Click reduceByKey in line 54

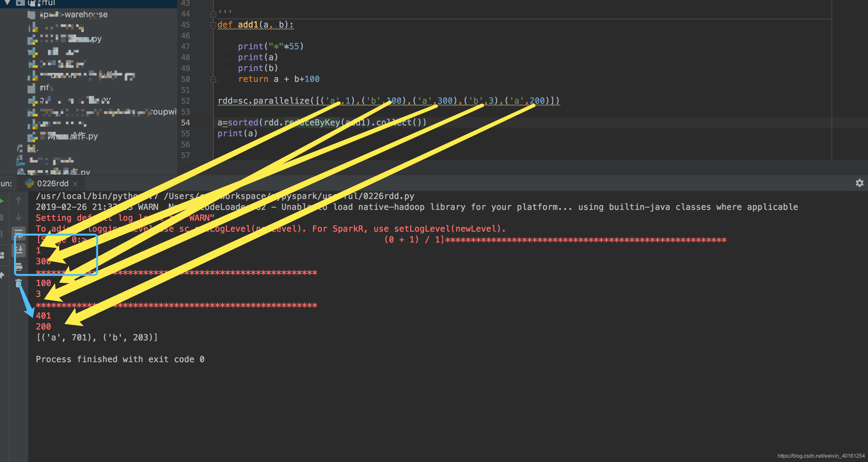312,122
